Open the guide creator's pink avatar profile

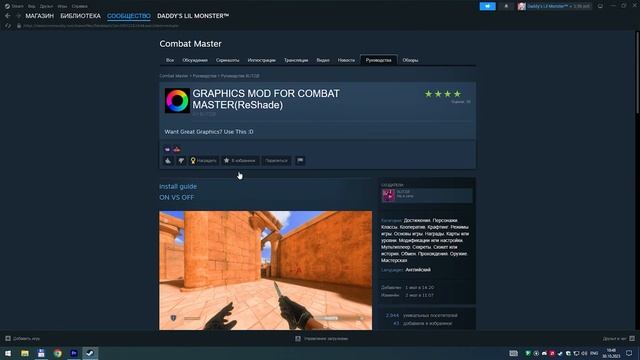(388, 196)
